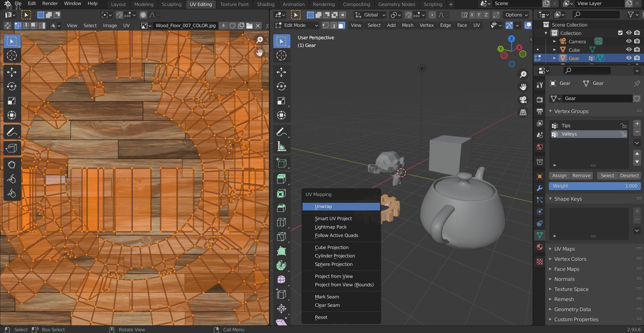Click the Deselect button in Vertex Groups
This screenshot has height=333, width=644.
click(629, 175)
